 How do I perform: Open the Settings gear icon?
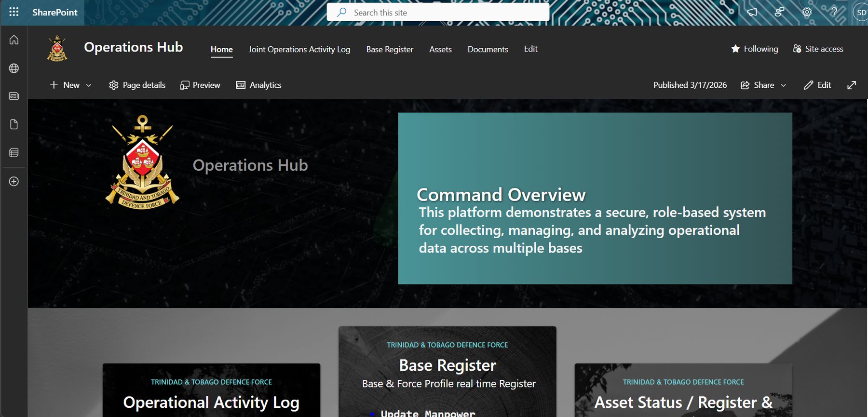click(807, 13)
